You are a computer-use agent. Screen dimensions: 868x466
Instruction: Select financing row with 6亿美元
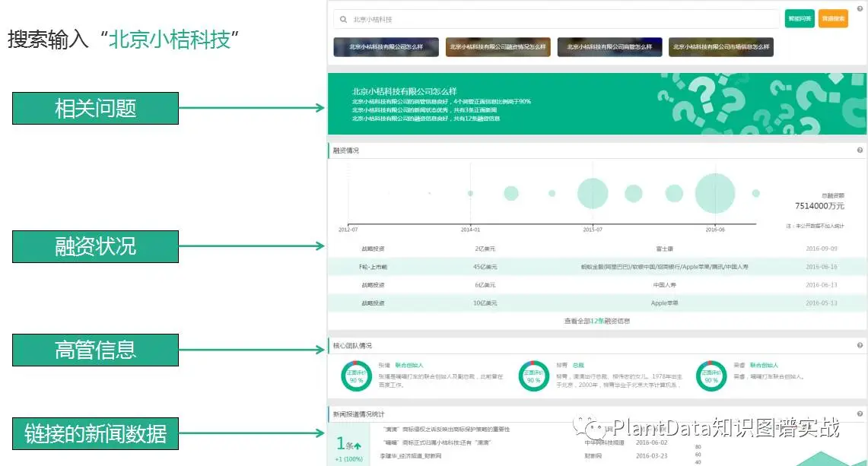597,285
